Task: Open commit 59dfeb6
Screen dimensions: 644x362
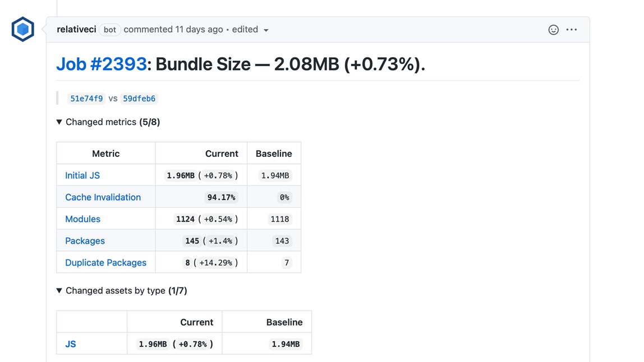Action: click(139, 99)
